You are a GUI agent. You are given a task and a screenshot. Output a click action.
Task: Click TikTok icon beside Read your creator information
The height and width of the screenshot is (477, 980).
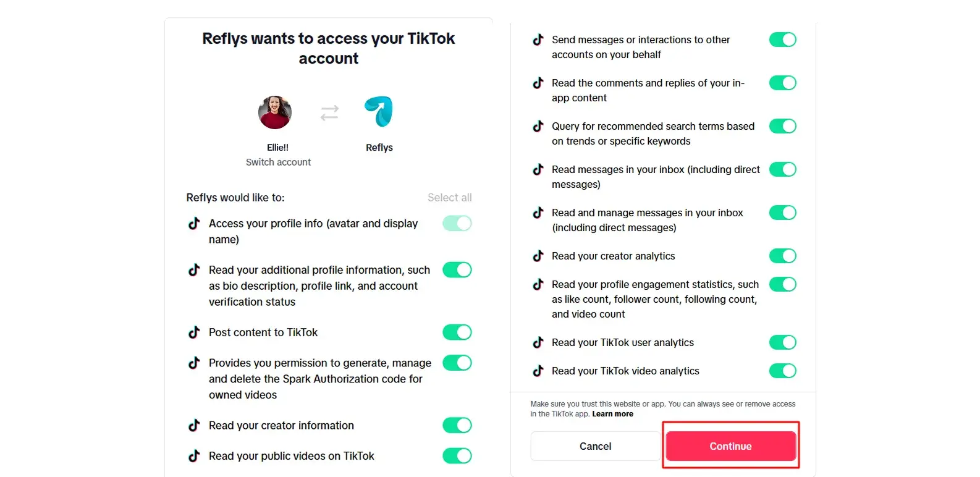[x=194, y=426]
